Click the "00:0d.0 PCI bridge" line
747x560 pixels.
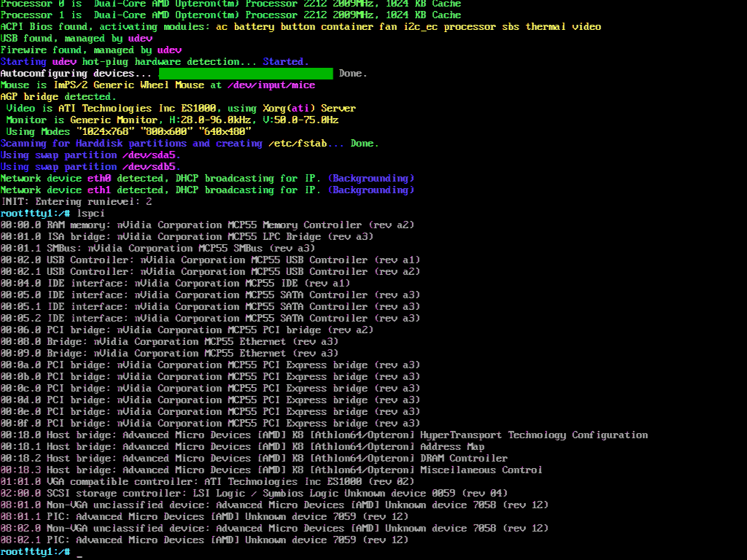[x=210, y=400]
